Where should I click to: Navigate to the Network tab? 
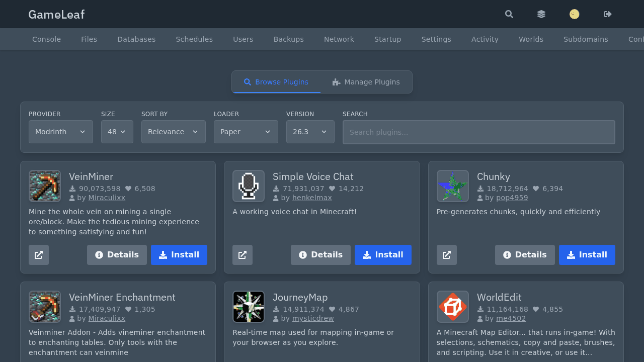click(x=339, y=39)
